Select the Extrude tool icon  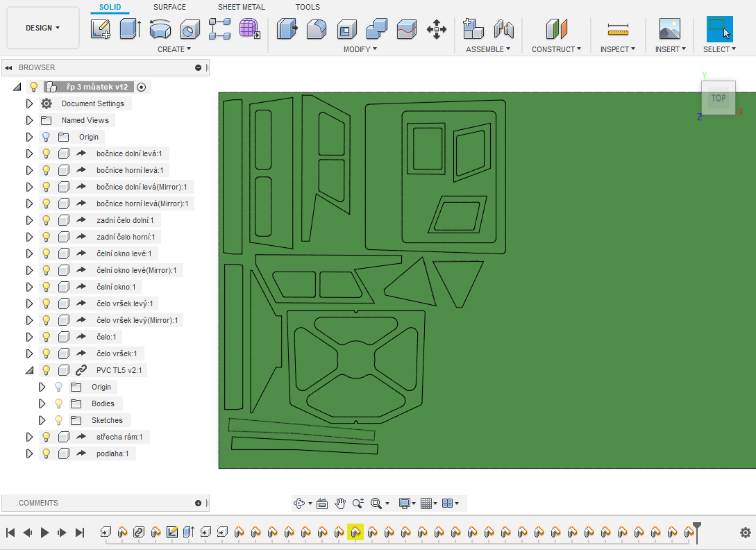pyautogui.click(x=130, y=29)
